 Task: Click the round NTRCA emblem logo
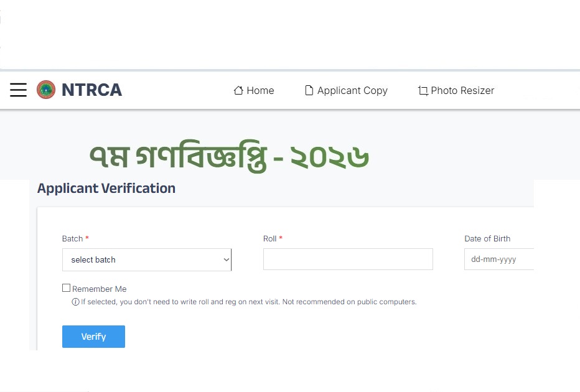click(46, 90)
